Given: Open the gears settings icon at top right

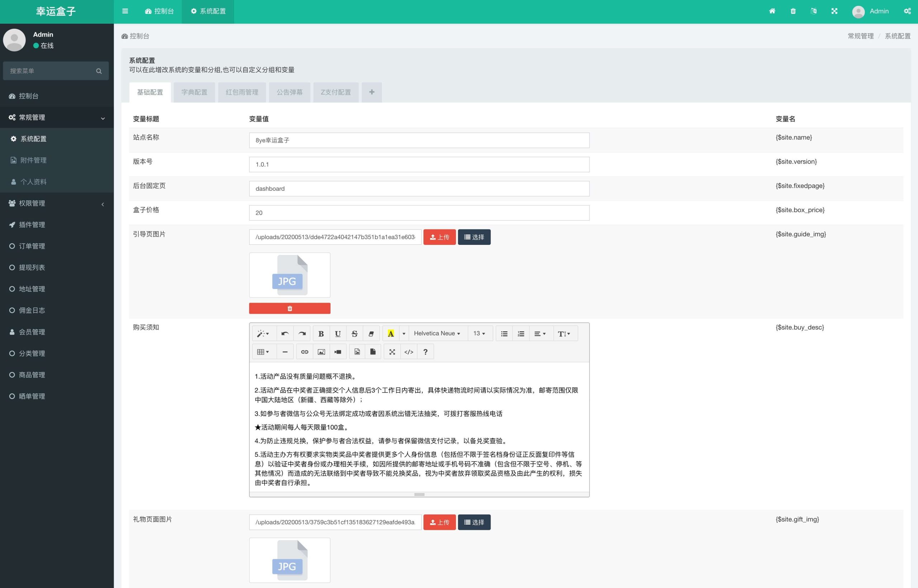Looking at the screenshot, I should (x=907, y=11).
